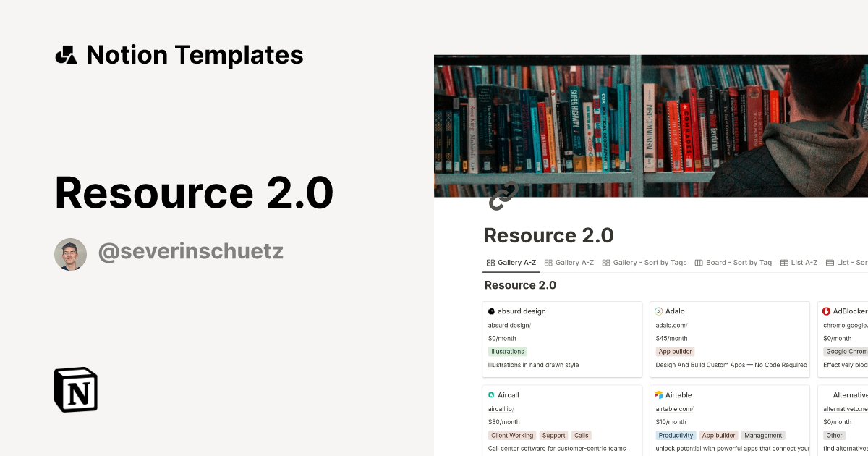Open the List A-Z view

pos(800,262)
